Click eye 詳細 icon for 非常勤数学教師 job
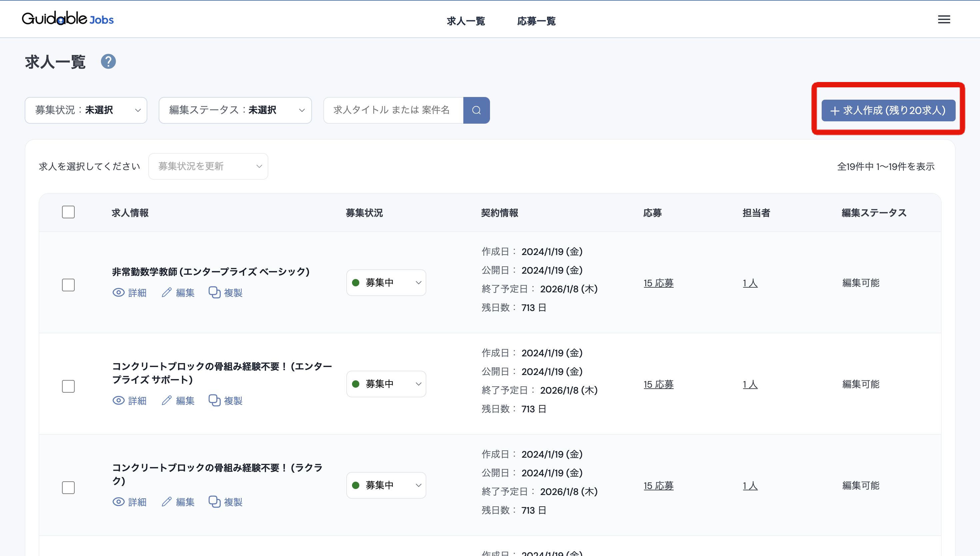 point(129,293)
